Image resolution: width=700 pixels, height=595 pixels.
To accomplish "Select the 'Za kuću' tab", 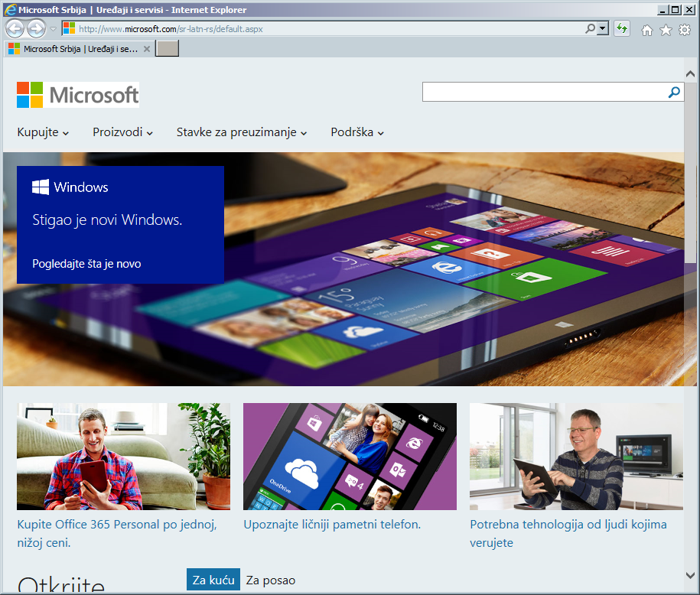I will click(213, 580).
